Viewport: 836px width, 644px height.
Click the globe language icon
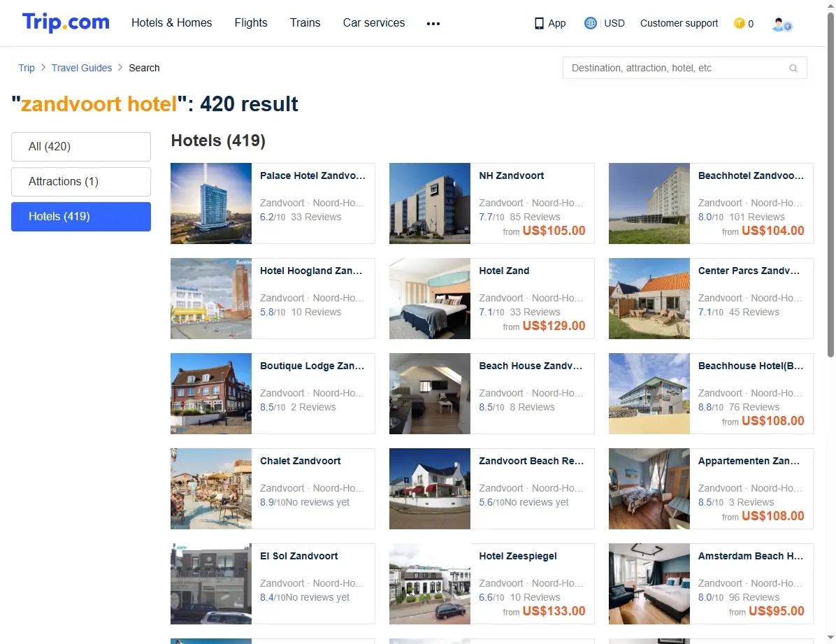click(590, 23)
